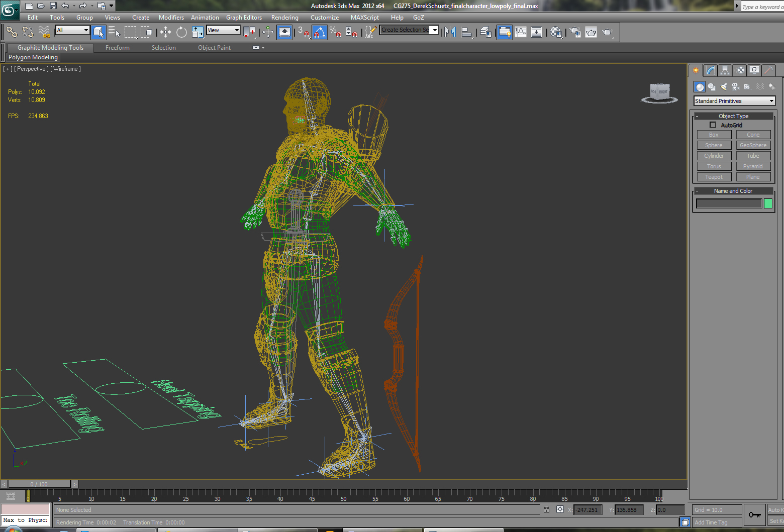
Task: Open the Curve Editor from the toolbar
Action: (x=521, y=33)
